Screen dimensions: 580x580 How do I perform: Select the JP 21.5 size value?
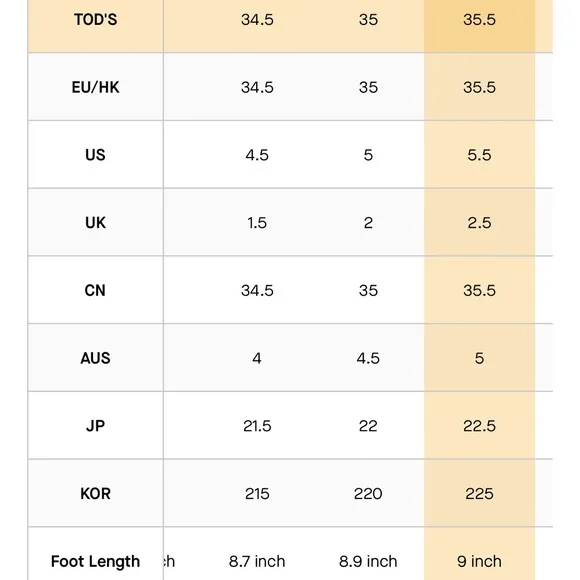click(x=257, y=426)
